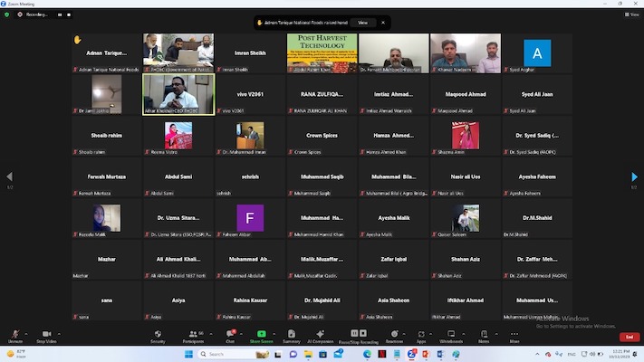Pause or stop recording from toolbar
This screenshot has width=644, height=362.
point(359,336)
